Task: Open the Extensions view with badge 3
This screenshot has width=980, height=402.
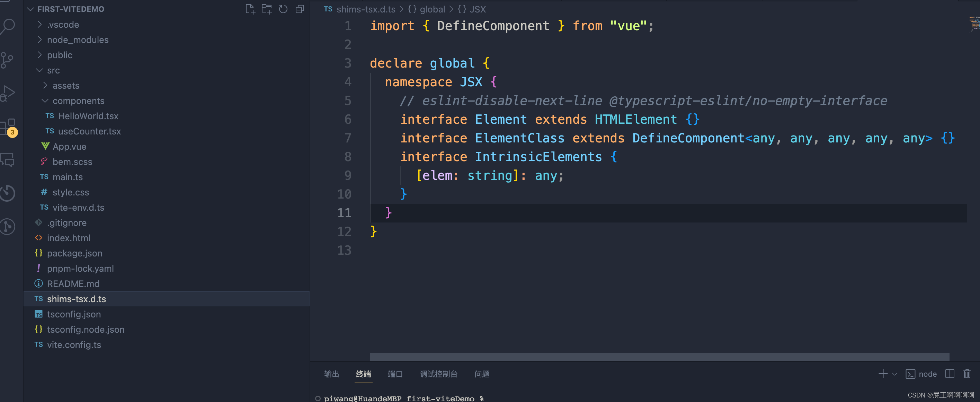Action: pos(8,127)
